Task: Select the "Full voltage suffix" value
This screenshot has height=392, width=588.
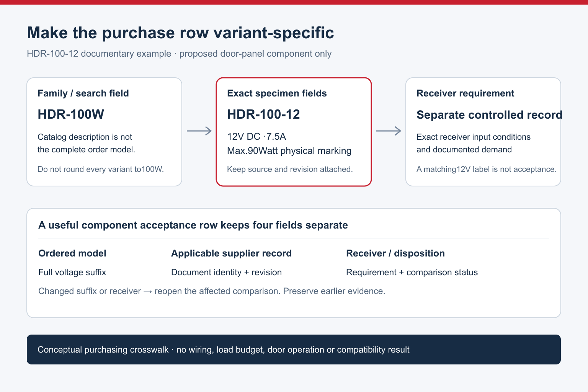Action: (x=72, y=273)
